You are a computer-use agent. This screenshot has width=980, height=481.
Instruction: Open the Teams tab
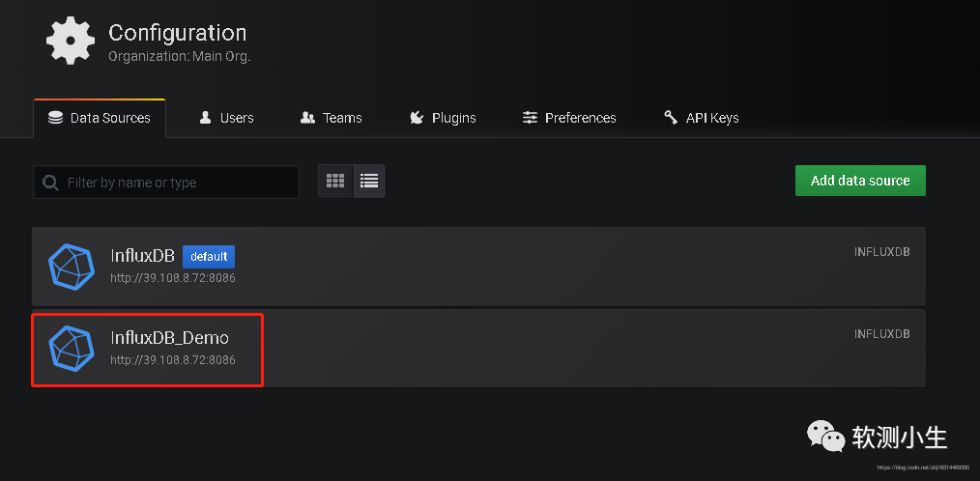tap(331, 118)
